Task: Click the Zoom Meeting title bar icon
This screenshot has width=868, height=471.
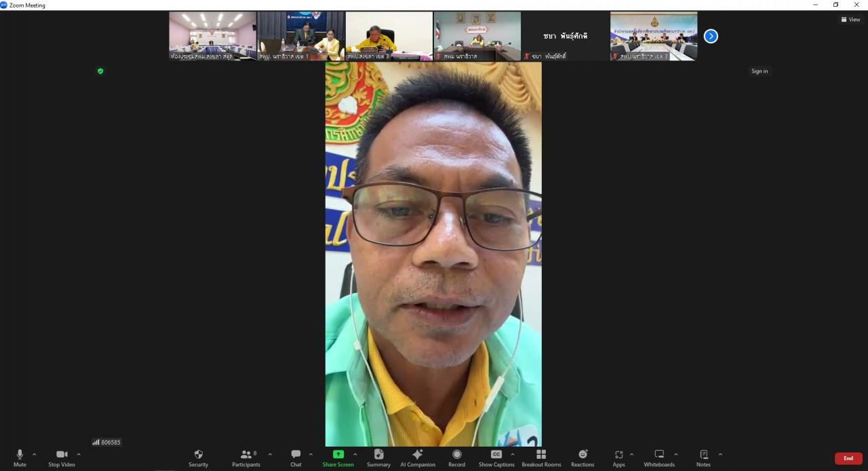Action: (x=4, y=5)
